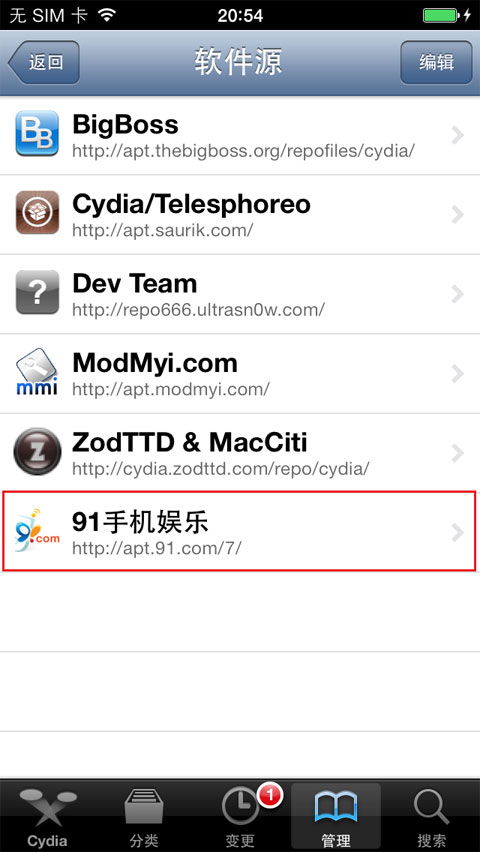Open 91手机娱乐 source via its chevron

(x=457, y=533)
